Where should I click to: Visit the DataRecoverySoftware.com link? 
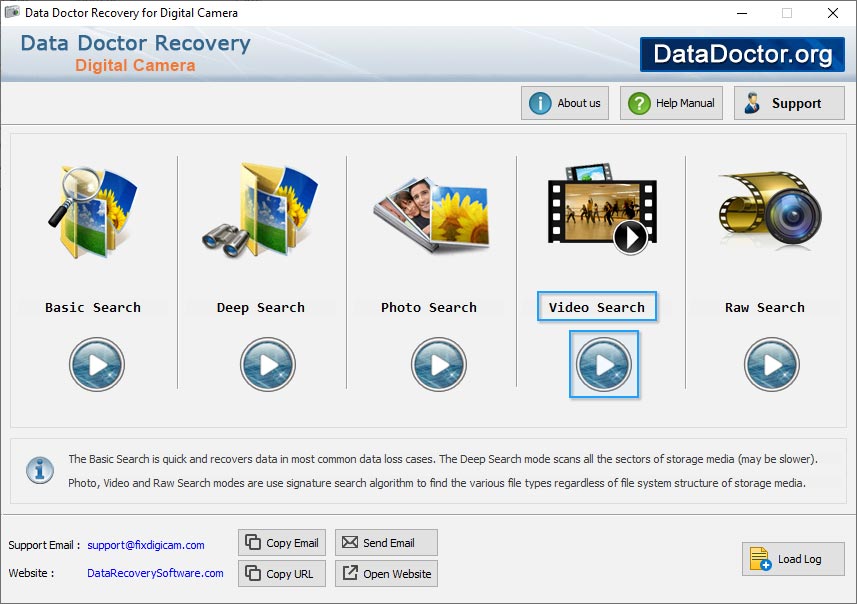(x=155, y=573)
